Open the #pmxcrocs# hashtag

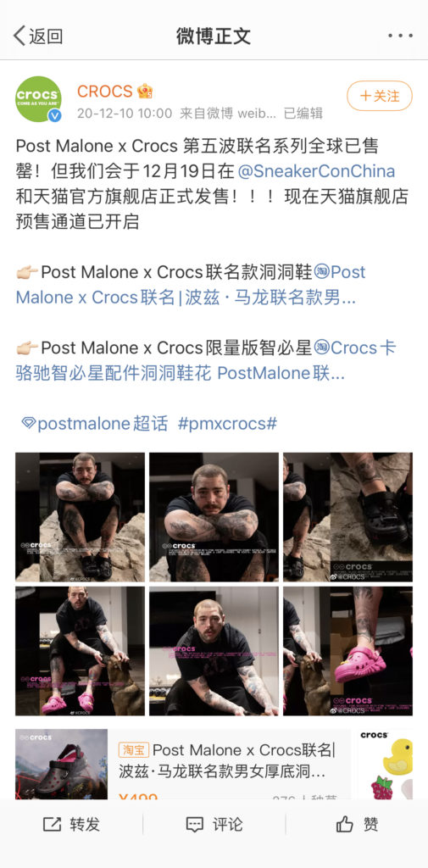click(228, 424)
